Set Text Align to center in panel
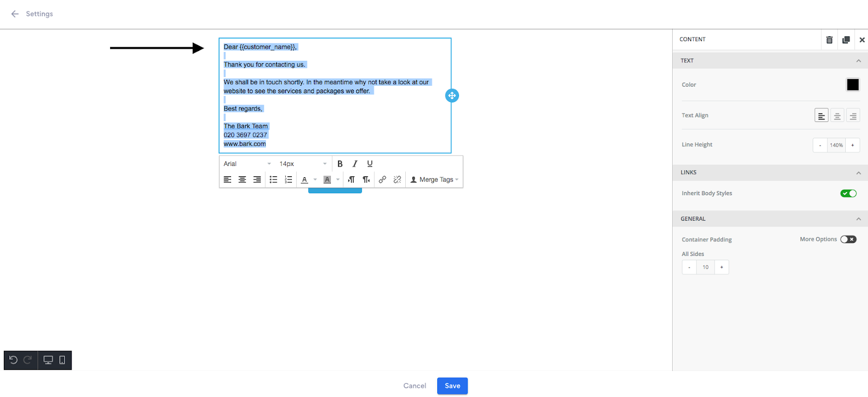 [x=837, y=116]
